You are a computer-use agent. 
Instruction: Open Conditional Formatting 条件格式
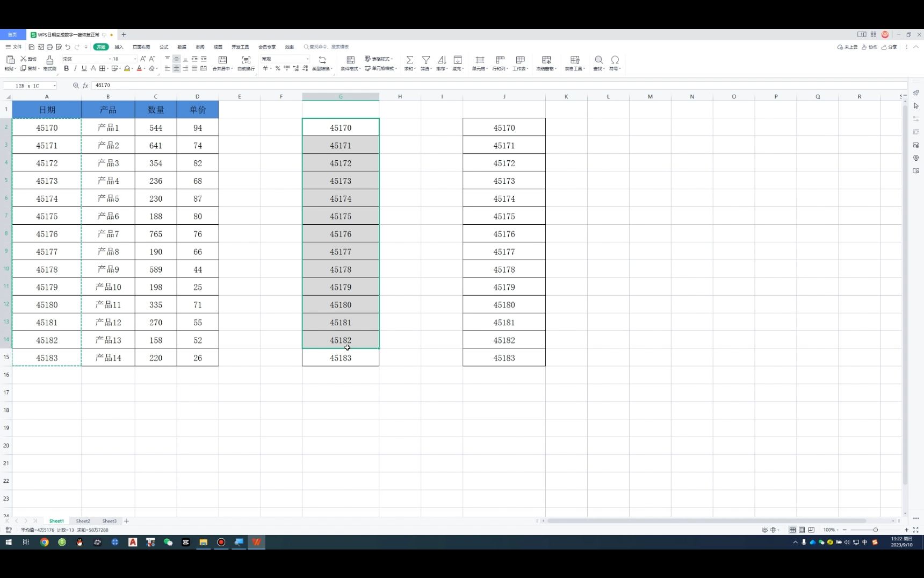coord(350,63)
